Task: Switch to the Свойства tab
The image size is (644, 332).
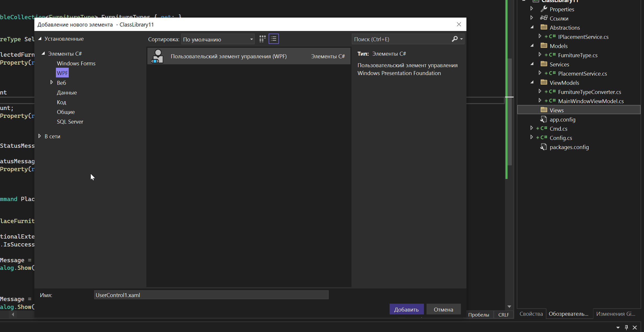Action: coord(531,314)
